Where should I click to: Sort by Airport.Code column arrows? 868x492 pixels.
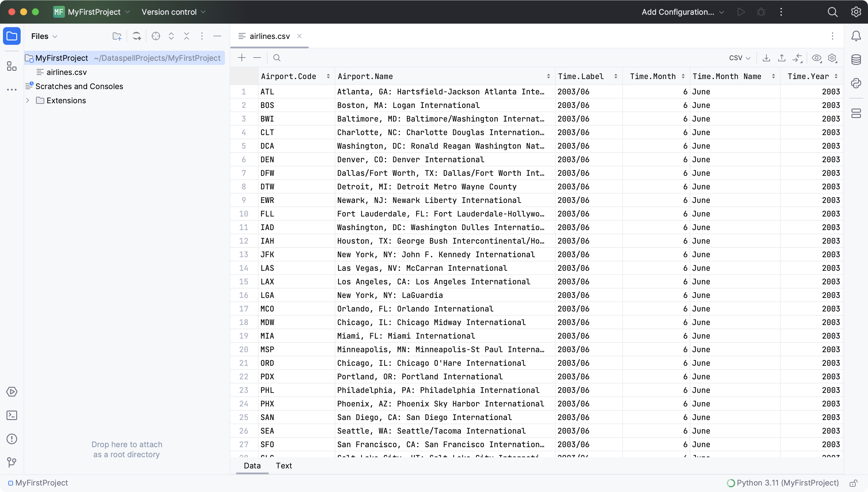[x=328, y=76]
